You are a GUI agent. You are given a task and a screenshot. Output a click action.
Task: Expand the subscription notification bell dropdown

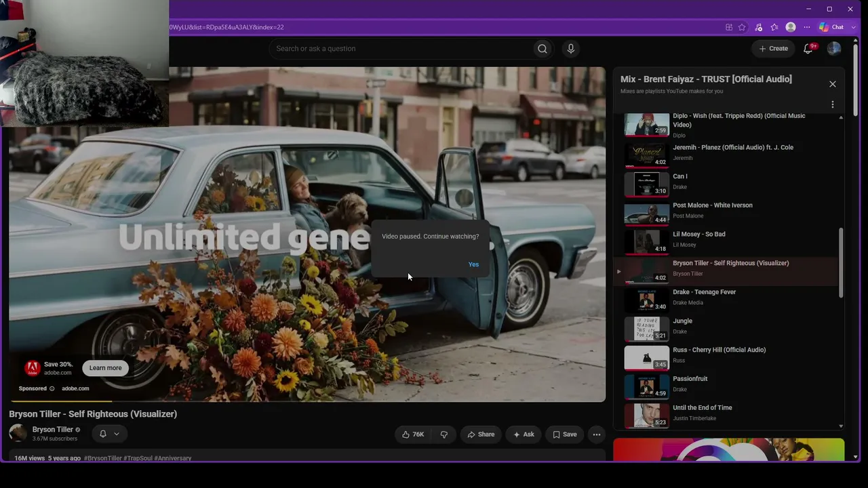(x=109, y=434)
